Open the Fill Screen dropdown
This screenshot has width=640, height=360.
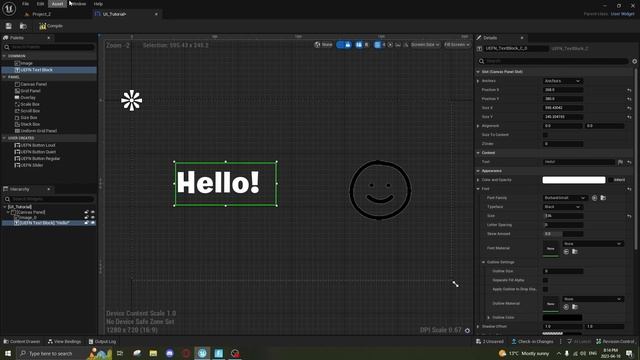457,44
